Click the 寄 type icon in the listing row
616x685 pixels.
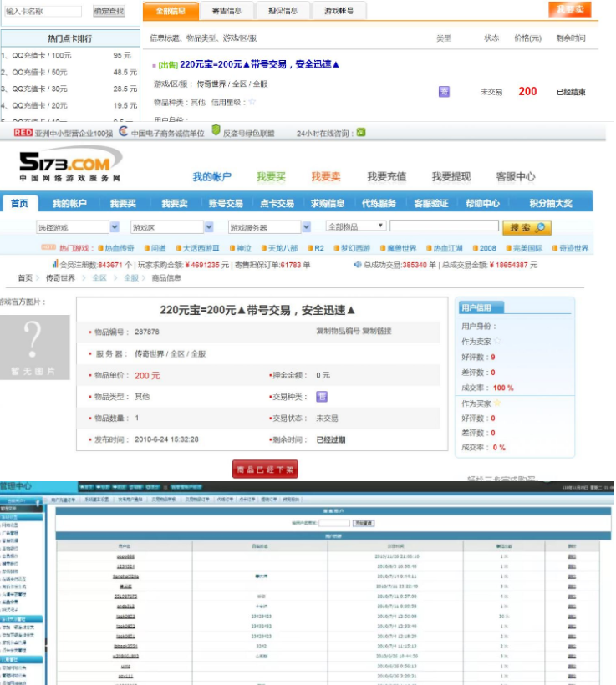444,91
